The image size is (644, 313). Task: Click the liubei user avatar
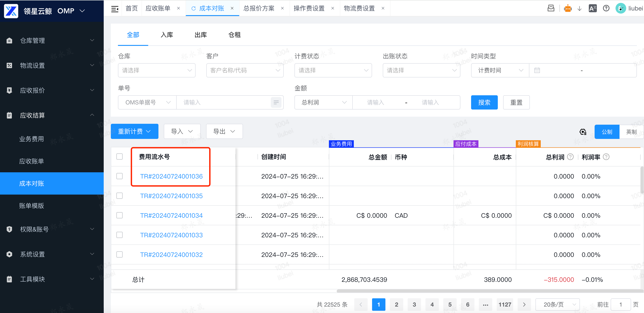point(620,8)
